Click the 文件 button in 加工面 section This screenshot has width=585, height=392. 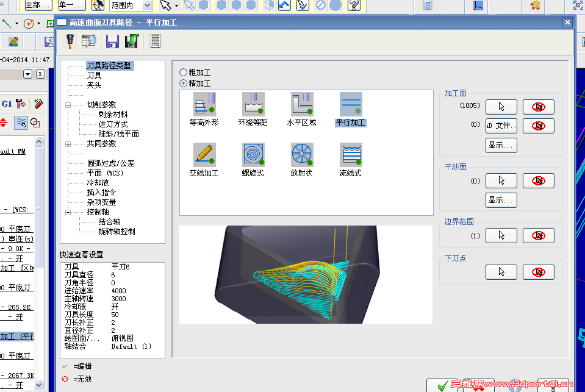pyautogui.click(x=501, y=126)
